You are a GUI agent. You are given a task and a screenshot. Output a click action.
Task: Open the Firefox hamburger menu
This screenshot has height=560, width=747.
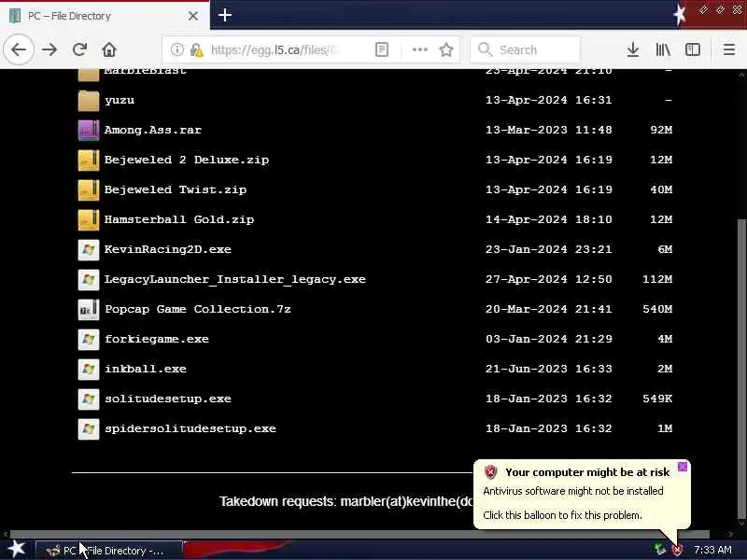pyautogui.click(x=729, y=49)
